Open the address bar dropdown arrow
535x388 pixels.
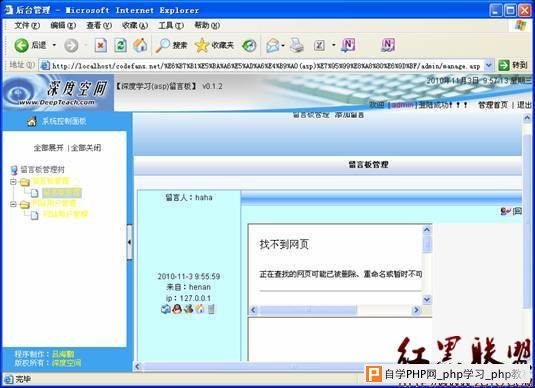[x=489, y=65]
